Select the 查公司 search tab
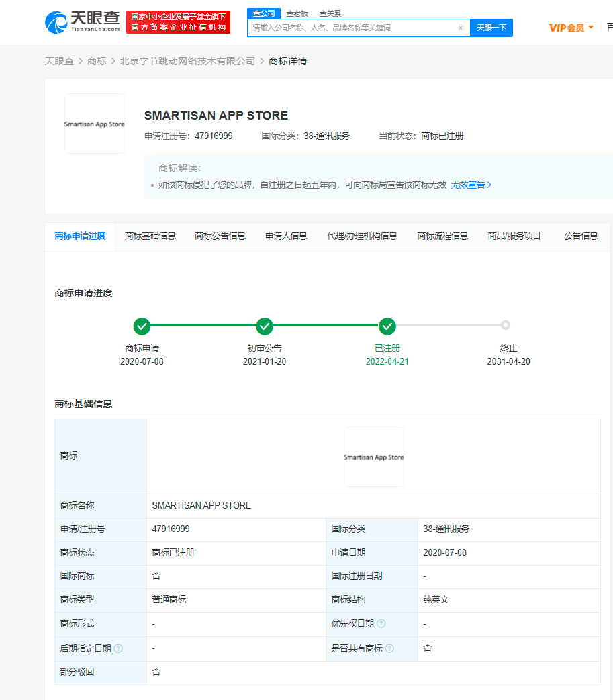This screenshot has width=613, height=700. [x=264, y=13]
